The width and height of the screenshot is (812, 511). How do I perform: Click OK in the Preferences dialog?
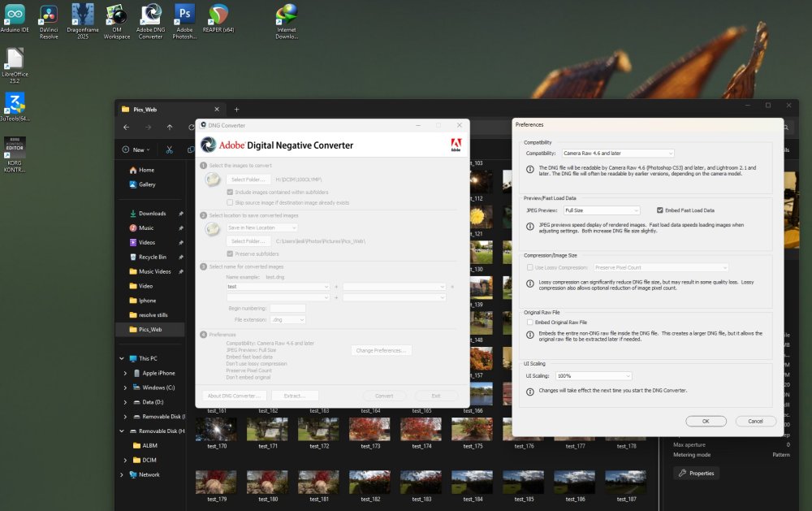pyautogui.click(x=705, y=421)
